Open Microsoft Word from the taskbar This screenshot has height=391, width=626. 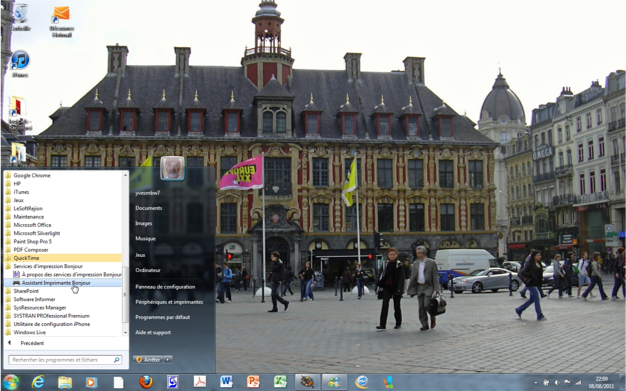coord(226,382)
